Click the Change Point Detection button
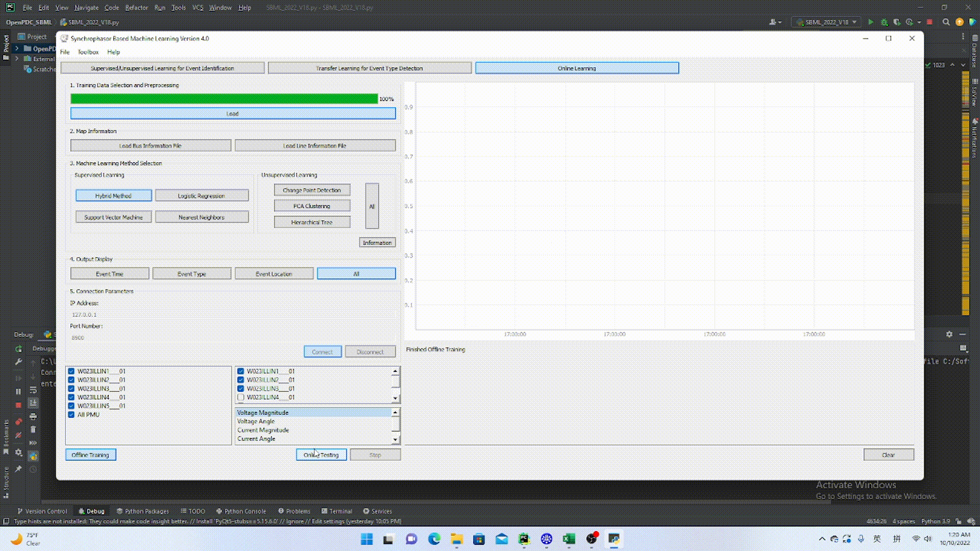Screen dimensions: 980x551 pos(311,190)
